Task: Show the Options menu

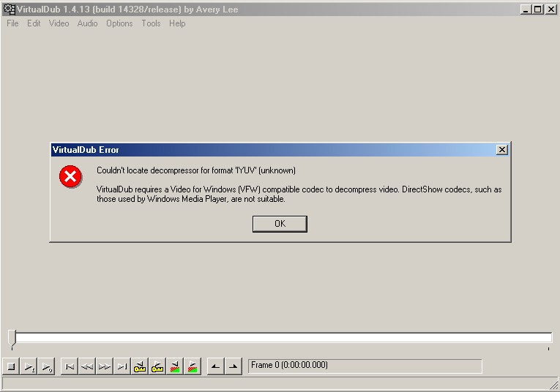Action: (119, 23)
